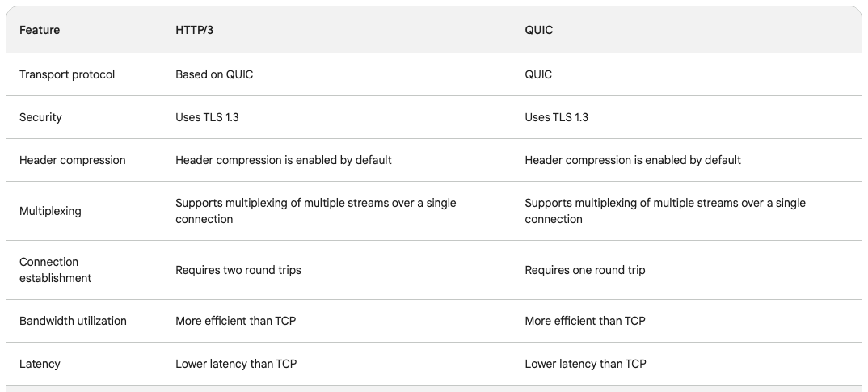Click the HTTP/3 column header

pos(194,30)
